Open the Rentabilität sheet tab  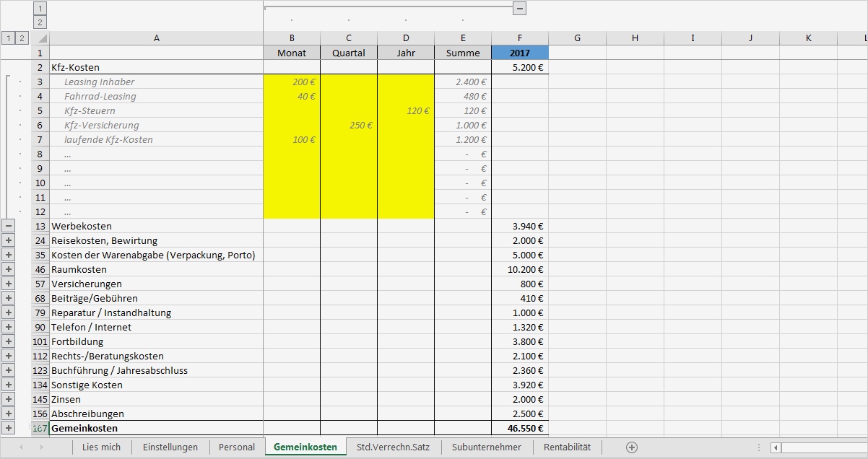[566, 447]
